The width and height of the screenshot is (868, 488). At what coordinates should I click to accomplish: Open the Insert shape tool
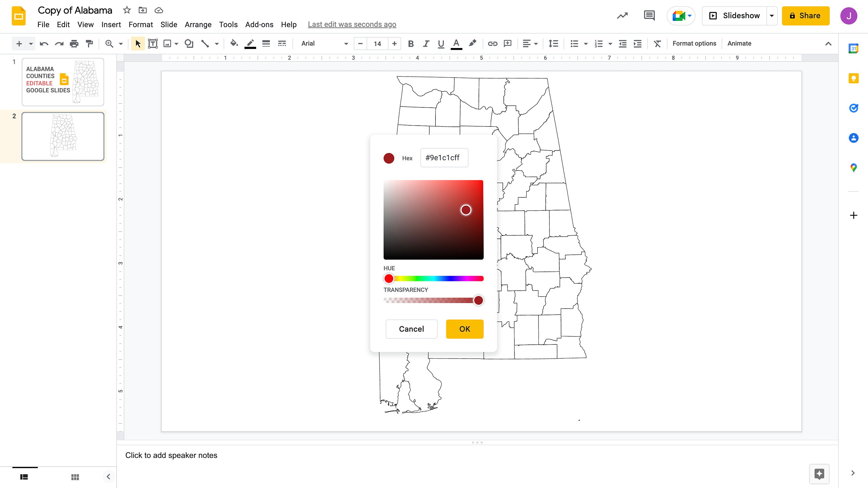click(189, 43)
